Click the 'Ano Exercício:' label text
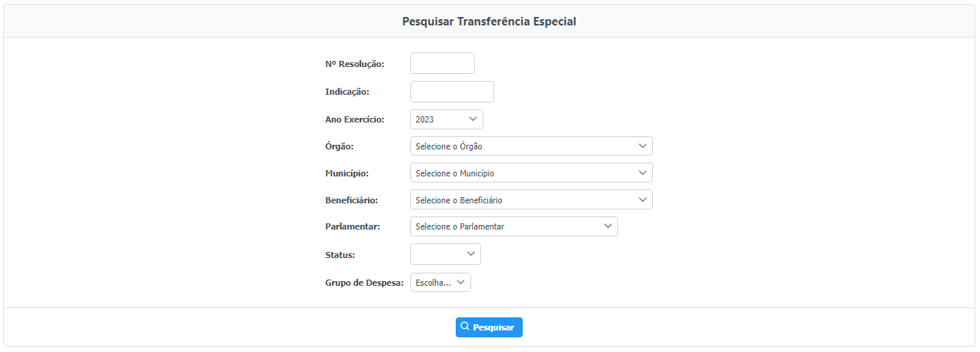The height and width of the screenshot is (352, 980). pos(355,119)
